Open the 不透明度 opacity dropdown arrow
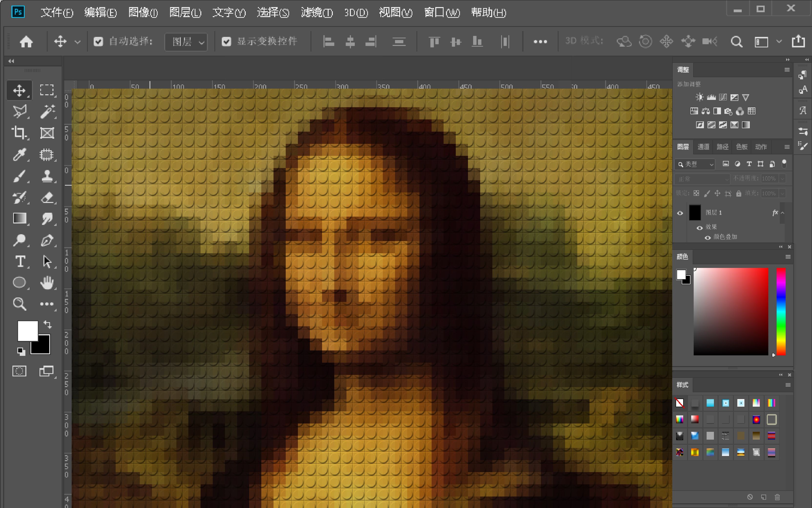 (x=782, y=178)
